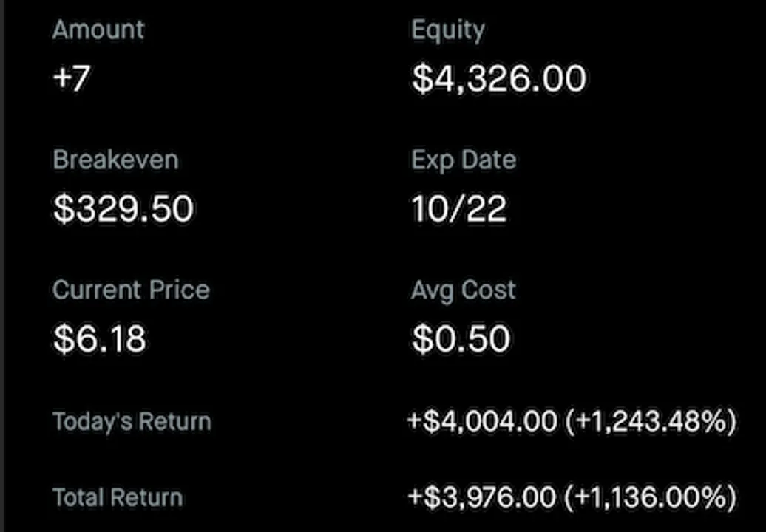Click the dollar sign in Equity value
Screen dimensions: 766x532
point(422,79)
